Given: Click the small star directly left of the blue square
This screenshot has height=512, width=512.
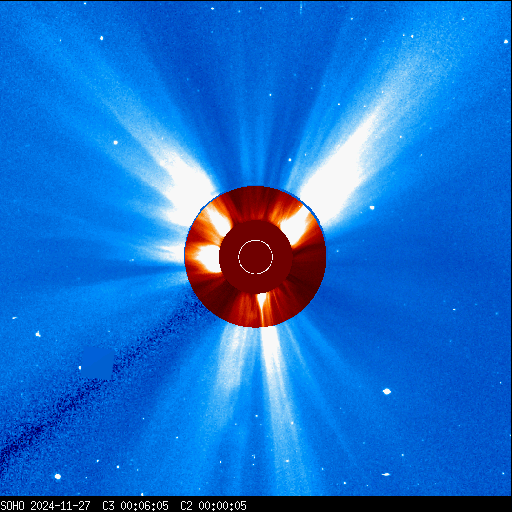Looking at the screenshot, I should point(80,368).
